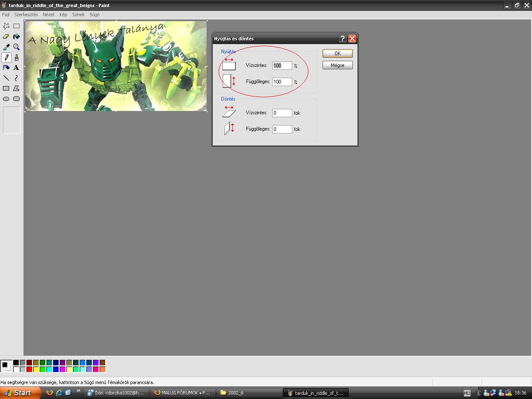
Task: Select the Rounded Rectangle tool
Action: (17, 99)
